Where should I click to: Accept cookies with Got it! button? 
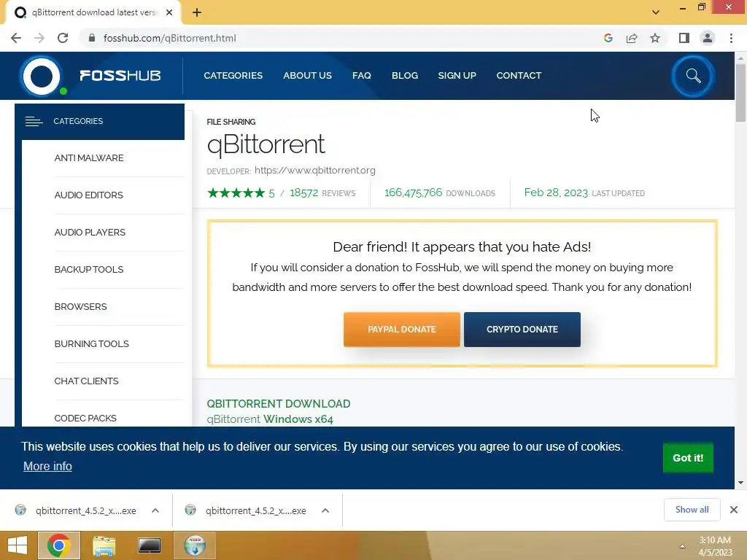[x=688, y=458]
